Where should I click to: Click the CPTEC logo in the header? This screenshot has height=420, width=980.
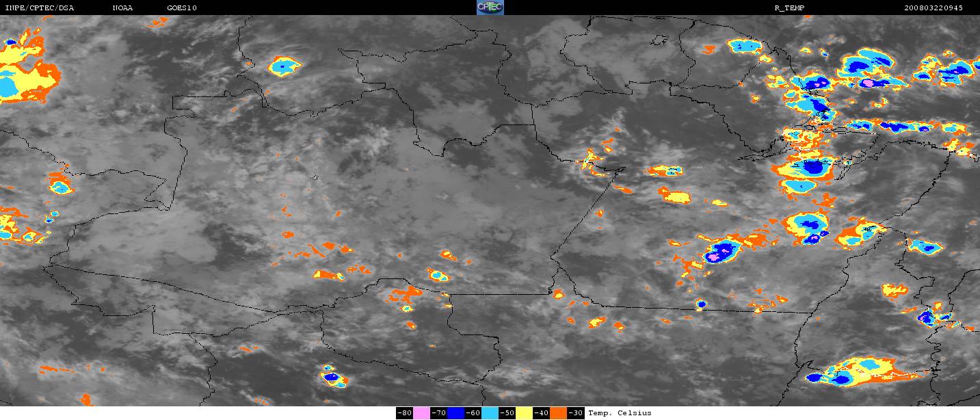click(490, 8)
